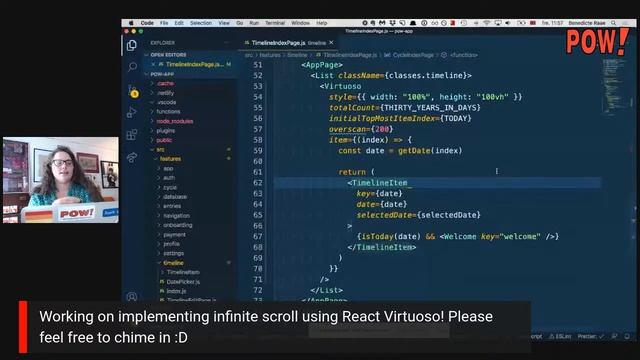Collapse the Open Editors section
Screen dimensions: 640x360
(x=168, y=55)
